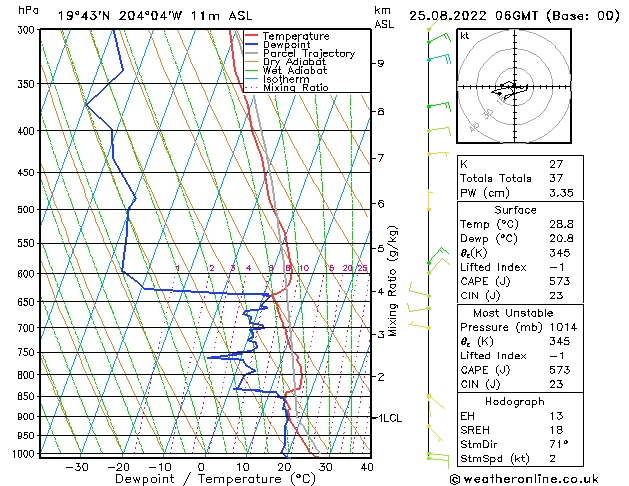This screenshot has width=629, height=486.
Task: Click the SREH value 18
Action: (556, 430)
